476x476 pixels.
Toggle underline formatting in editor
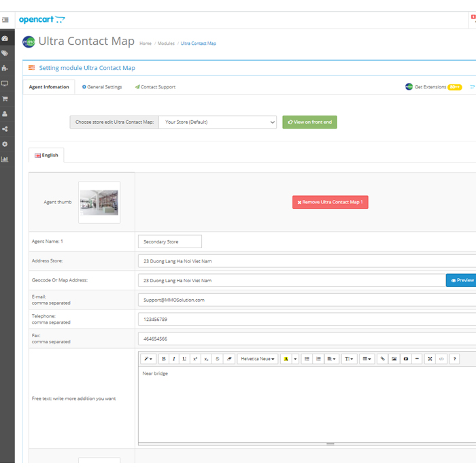[184, 359]
